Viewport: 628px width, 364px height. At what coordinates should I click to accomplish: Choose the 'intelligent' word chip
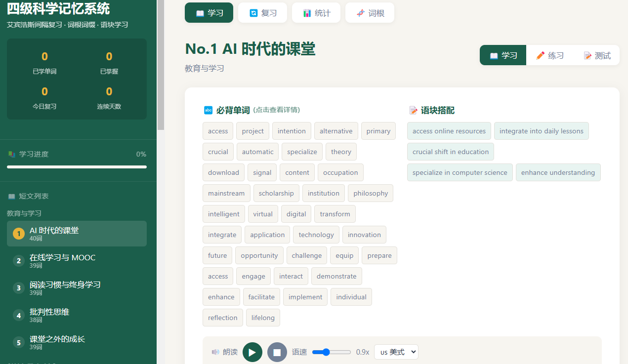(x=224, y=214)
